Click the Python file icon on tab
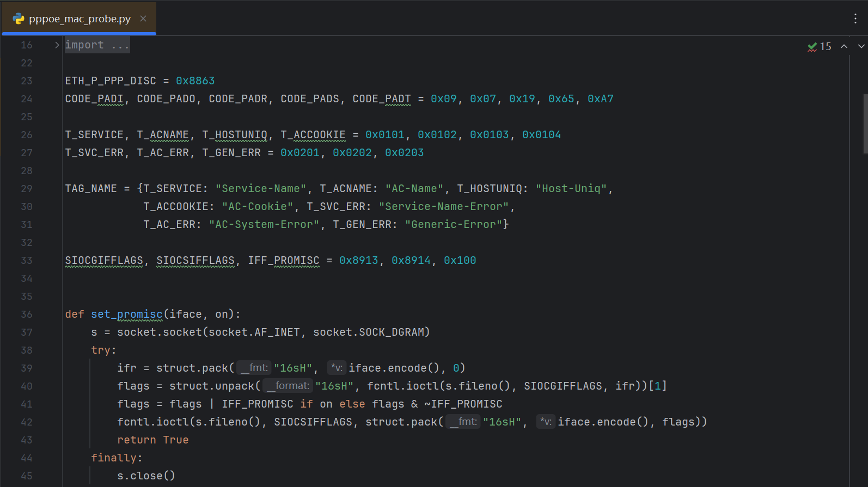 19,19
